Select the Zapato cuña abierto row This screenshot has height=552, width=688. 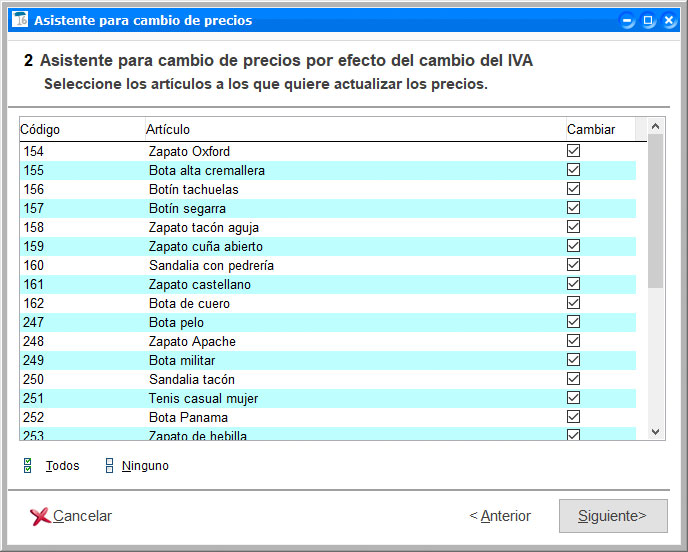(x=328, y=246)
